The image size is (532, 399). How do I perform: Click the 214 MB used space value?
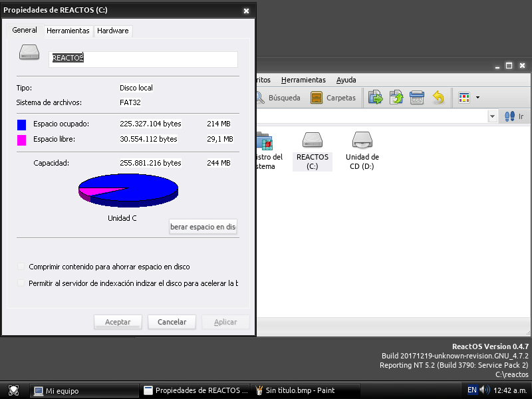click(x=219, y=124)
